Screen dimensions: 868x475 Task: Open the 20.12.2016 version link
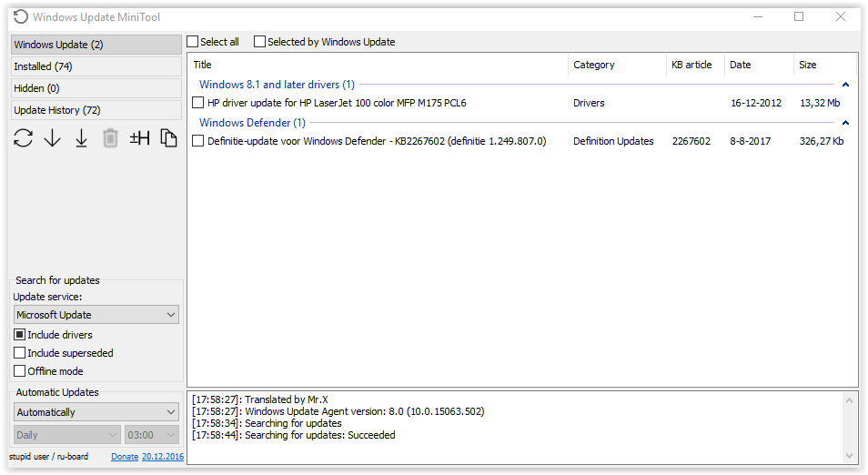point(163,457)
